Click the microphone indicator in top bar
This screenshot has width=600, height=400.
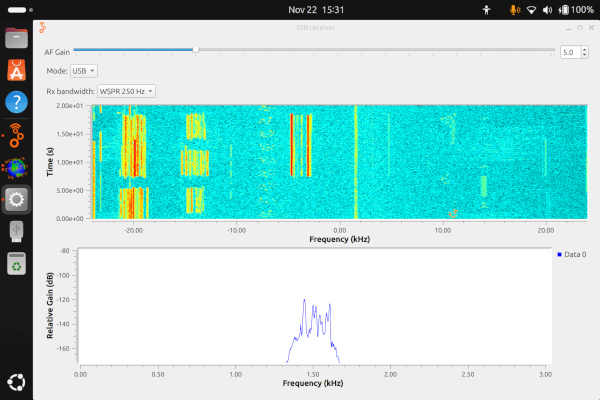point(515,10)
